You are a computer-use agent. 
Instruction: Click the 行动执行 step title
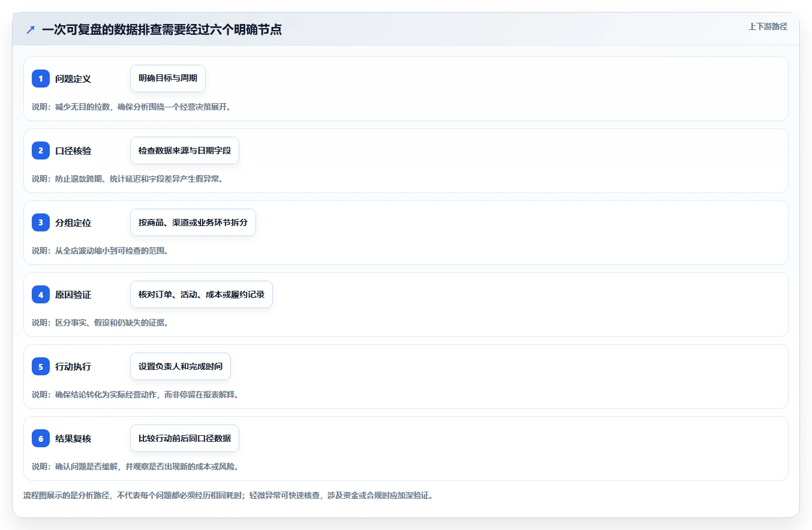73,366
